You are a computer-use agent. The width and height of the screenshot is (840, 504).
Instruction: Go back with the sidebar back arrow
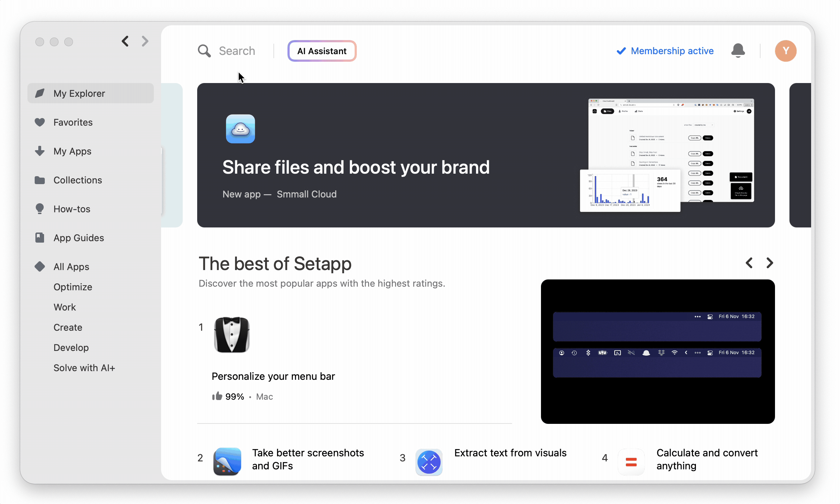click(125, 41)
